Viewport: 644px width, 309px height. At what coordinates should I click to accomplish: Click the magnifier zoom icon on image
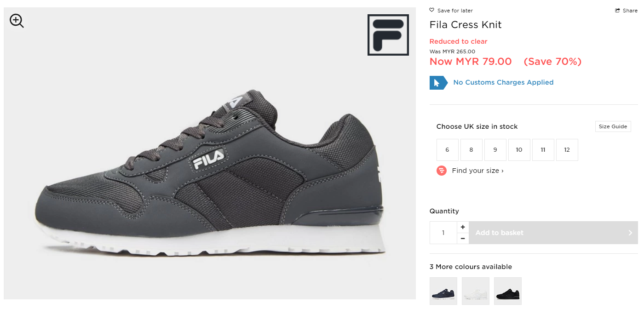pyautogui.click(x=17, y=21)
